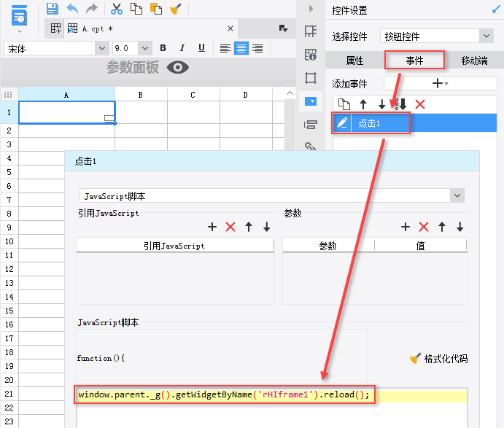Undo the last action
The height and width of the screenshot is (428, 504).
click(x=72, y=9)
